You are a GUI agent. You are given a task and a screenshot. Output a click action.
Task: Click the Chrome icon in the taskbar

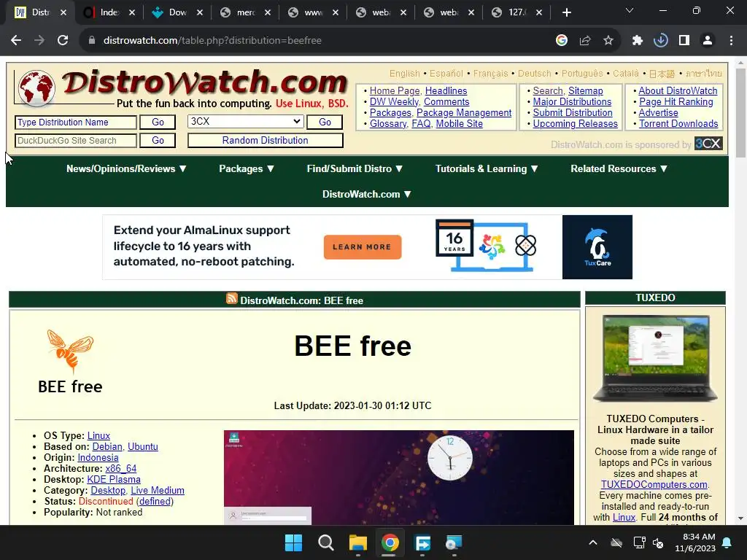coord(390,542)
